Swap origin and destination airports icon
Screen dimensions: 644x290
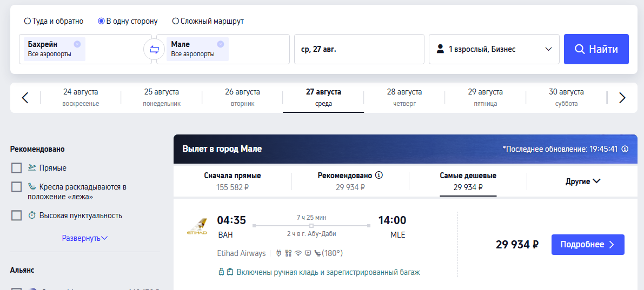click(x=154, y=49)
